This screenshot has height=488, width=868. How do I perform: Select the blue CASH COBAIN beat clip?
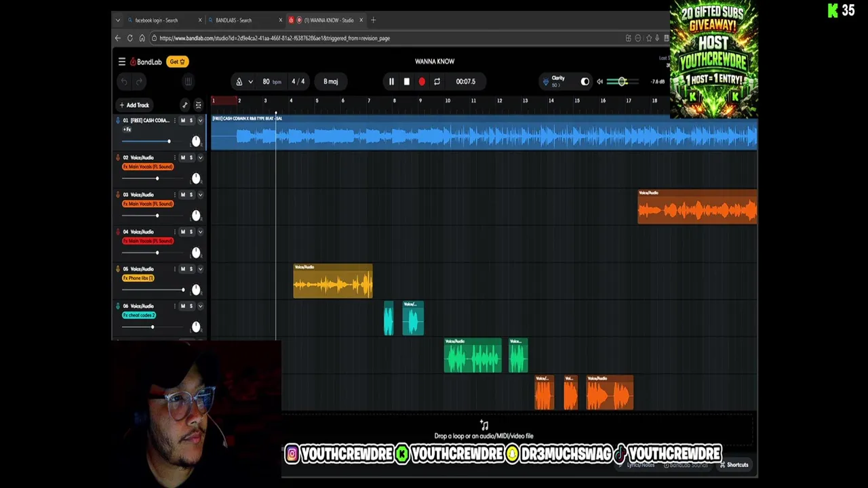pos(484,132)
